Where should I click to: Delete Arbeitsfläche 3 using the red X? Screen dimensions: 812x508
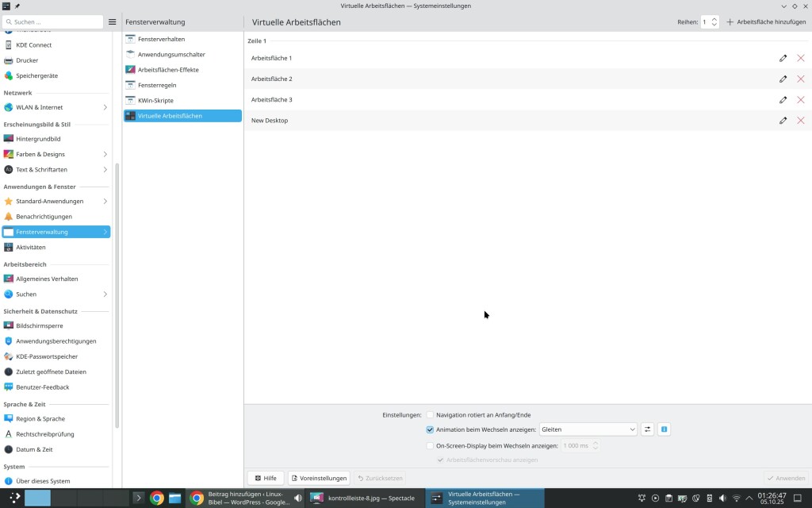point(800,100)
